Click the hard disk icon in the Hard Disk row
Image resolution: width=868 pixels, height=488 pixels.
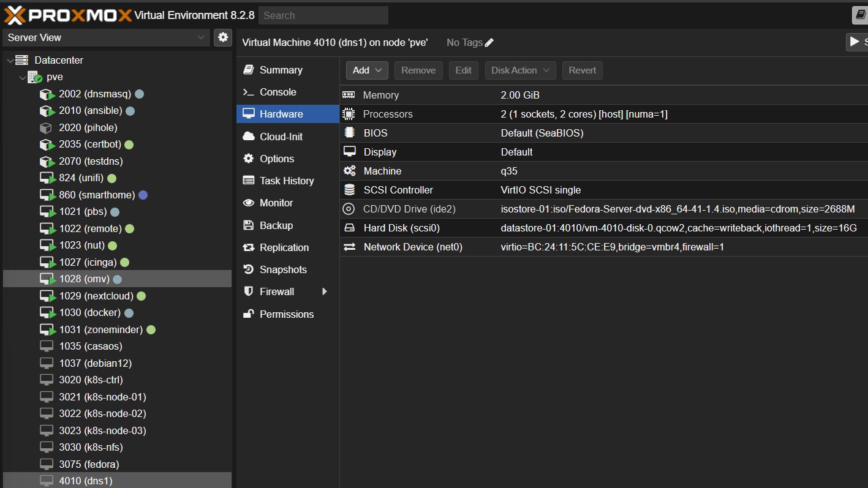(349, 228)
